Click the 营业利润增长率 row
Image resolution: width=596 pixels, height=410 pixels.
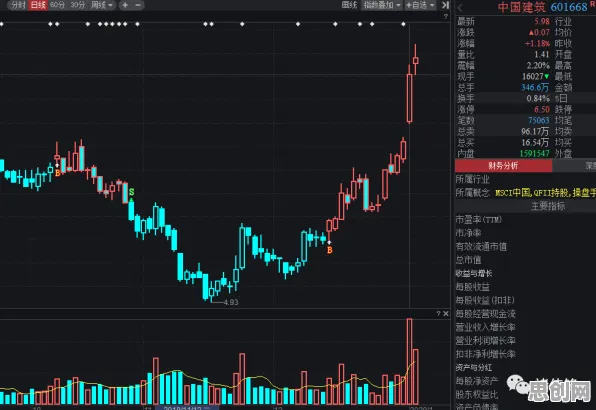click(x=485, y=341)
